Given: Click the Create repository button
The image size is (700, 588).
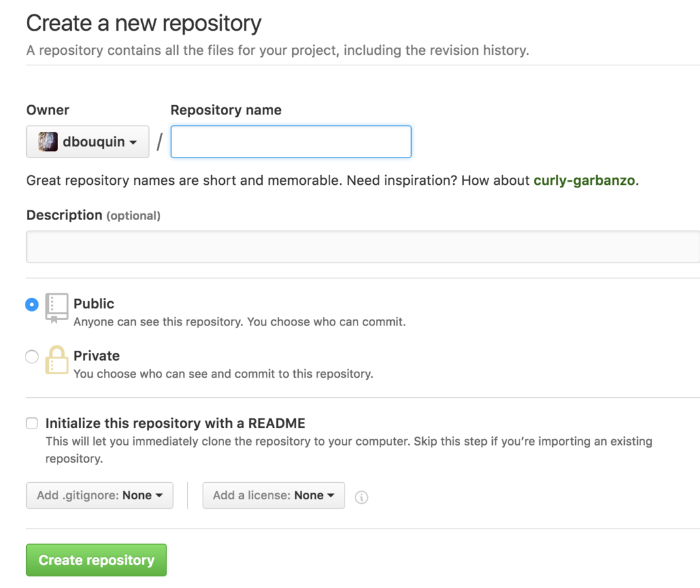Looking at the screenshot, I should click(x=97, y=560).
